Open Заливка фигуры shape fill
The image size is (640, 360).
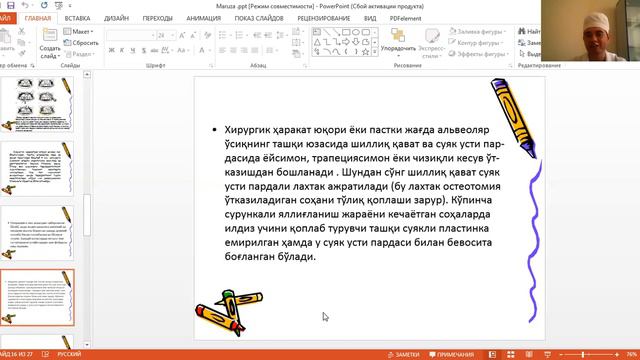click(x=477, y=31)
